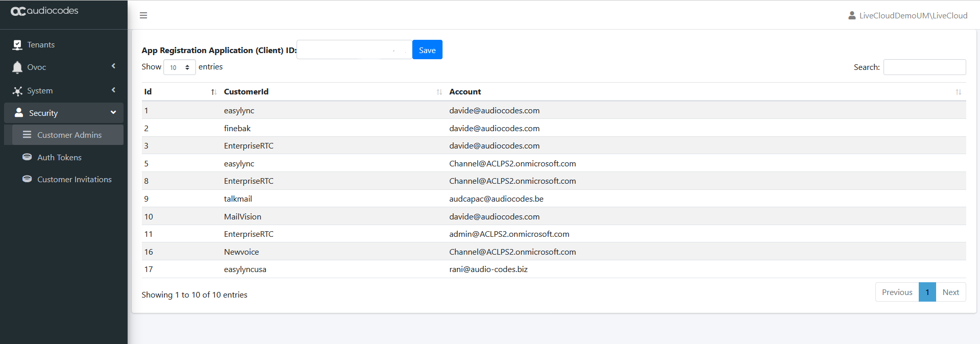Viewport: 980px width, 344px height.
Task: Select the finebak customer row
Action: tap(554, 128)
